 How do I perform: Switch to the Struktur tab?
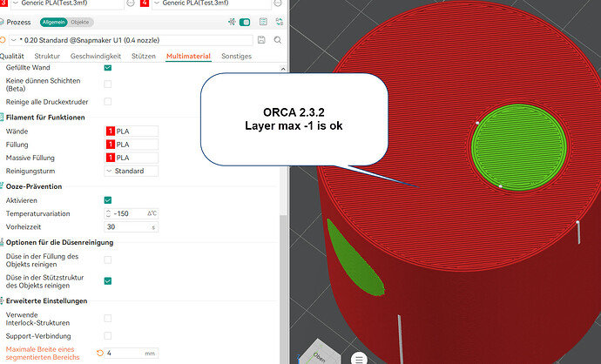coord(47,56)
